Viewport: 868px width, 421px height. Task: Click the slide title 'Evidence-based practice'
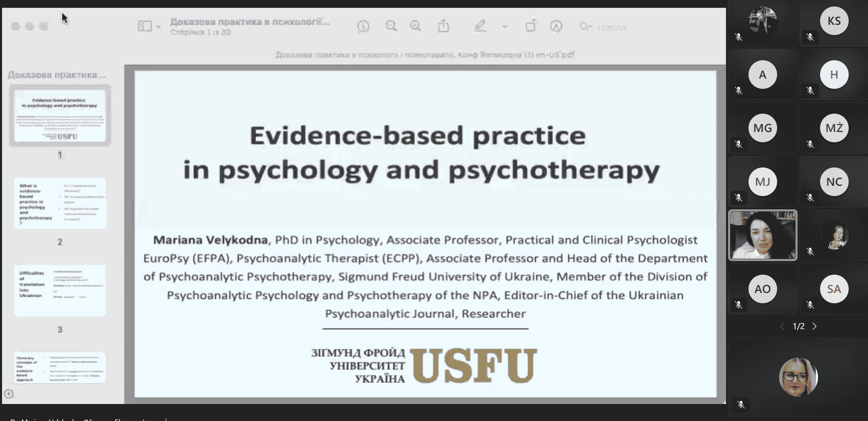(418, 135)
